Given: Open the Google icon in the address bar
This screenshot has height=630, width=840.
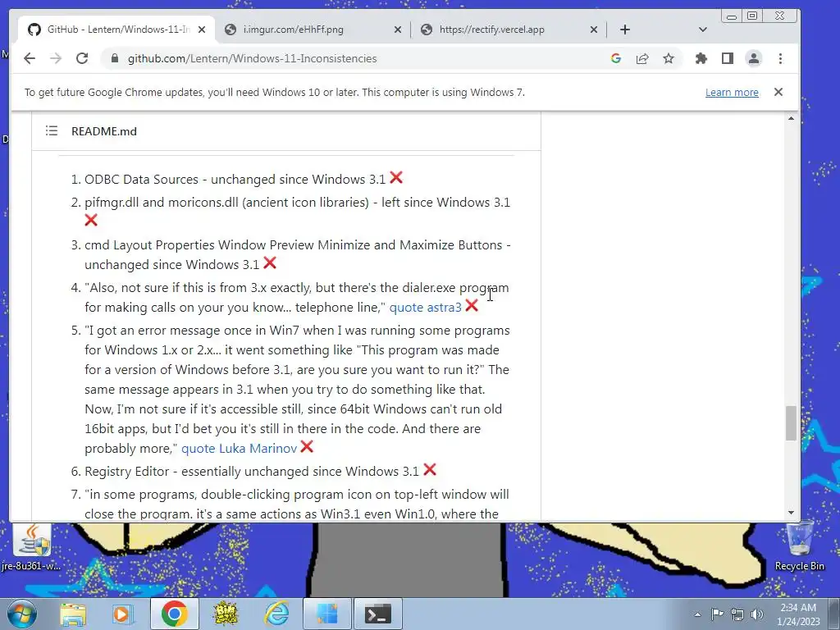Looking at the screenshot, I should pos(616,58).
